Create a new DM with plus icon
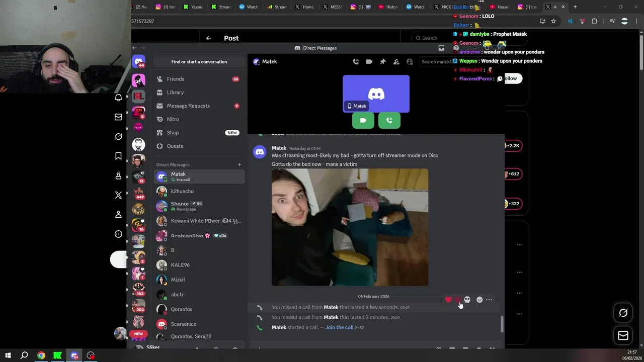 (x=239, y=164)
